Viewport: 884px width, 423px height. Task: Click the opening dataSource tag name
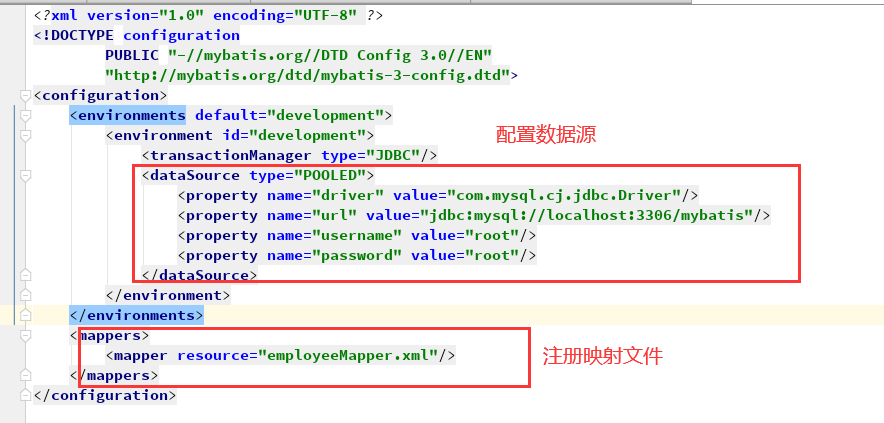pos(195,175)
